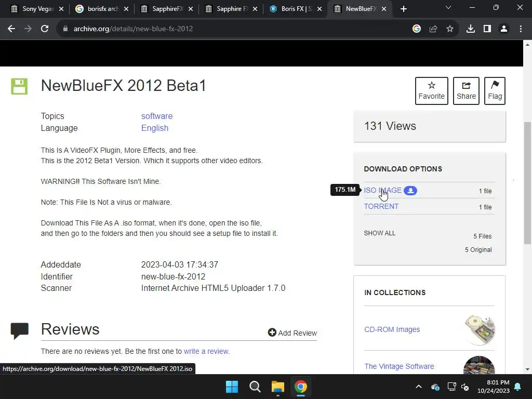Screen dimensions: 532x399
Task: Open the software topic link
Action: [x=157, y=116]
